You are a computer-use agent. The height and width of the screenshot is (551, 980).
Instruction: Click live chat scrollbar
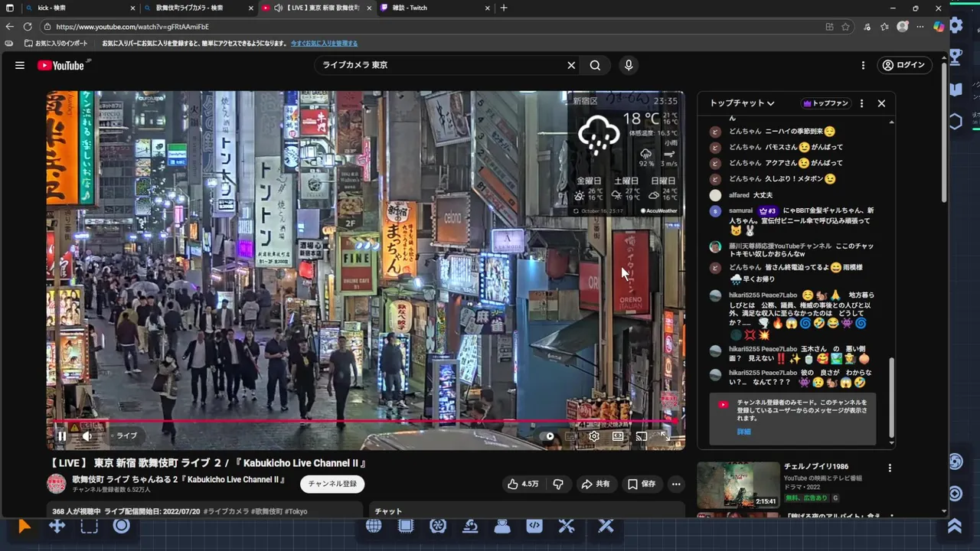tap(891, 398)
